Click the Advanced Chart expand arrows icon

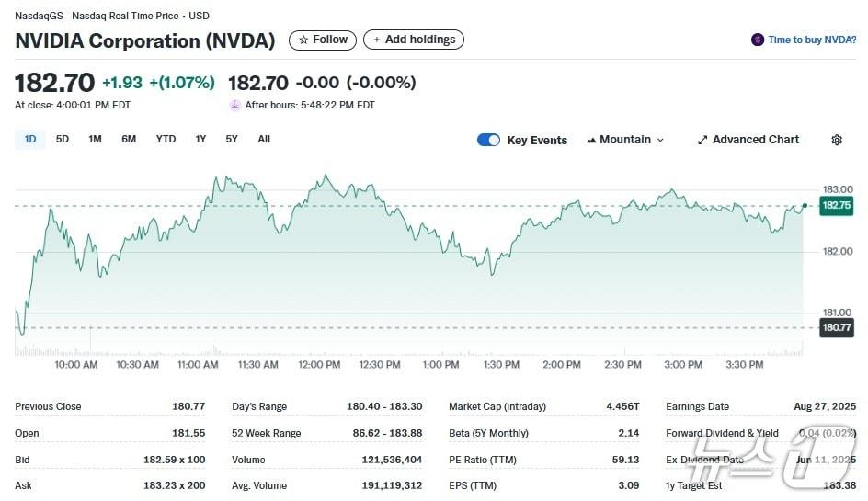click(x=702, y=140)
